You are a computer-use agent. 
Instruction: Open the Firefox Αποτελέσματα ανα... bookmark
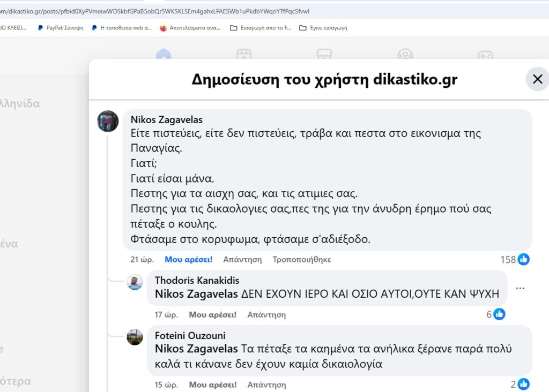tap(190, 28)
